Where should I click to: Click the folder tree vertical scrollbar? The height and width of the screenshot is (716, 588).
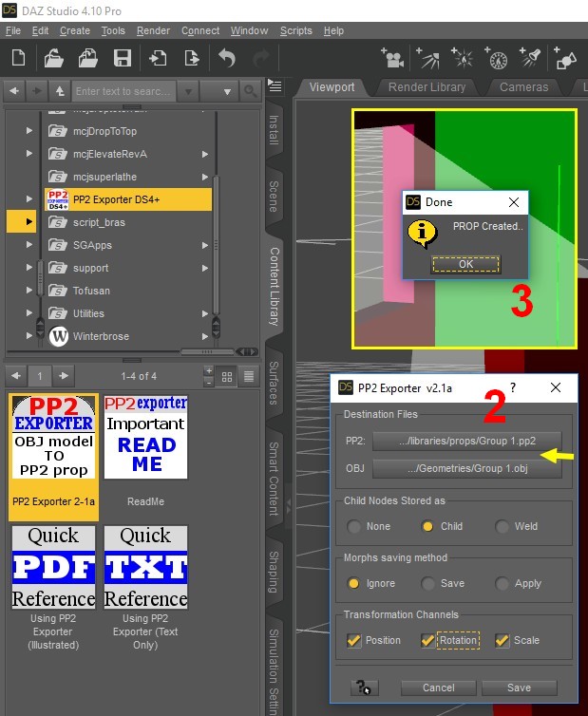(216, 244)
